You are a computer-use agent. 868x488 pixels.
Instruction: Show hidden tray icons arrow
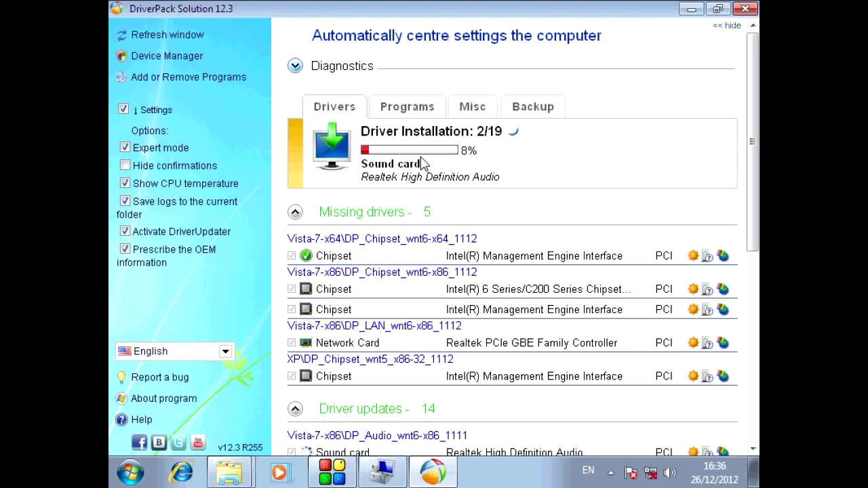coord(610,473)
